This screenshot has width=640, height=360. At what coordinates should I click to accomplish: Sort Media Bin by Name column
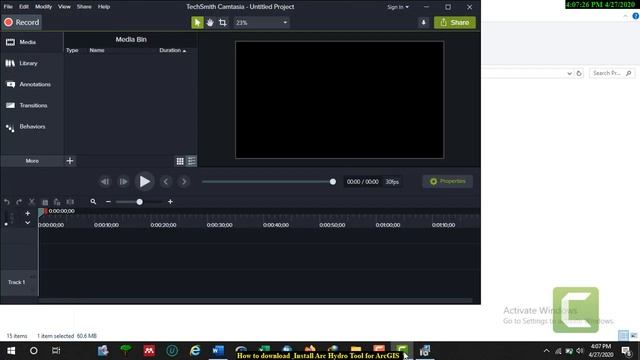[97, 50]
